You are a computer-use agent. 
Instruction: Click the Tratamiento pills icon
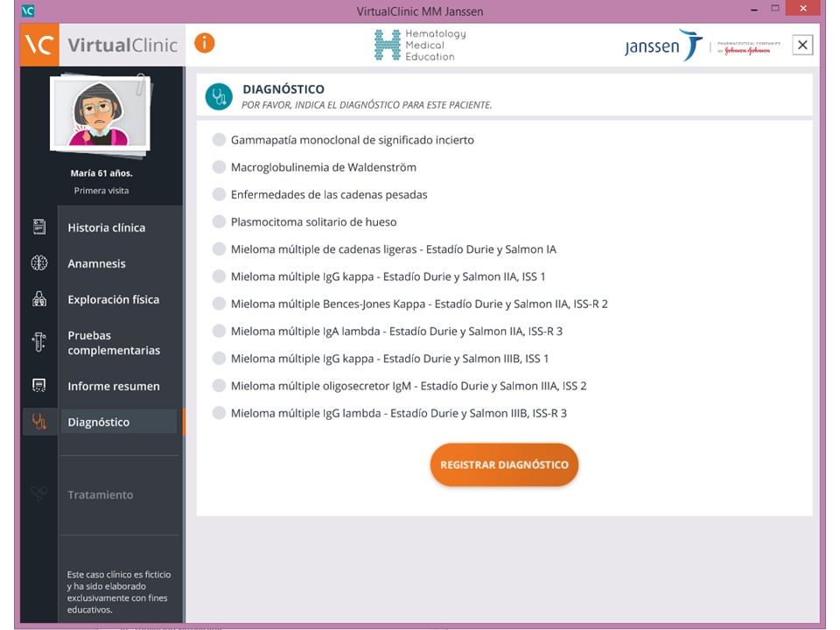click(x=39, y=493)
